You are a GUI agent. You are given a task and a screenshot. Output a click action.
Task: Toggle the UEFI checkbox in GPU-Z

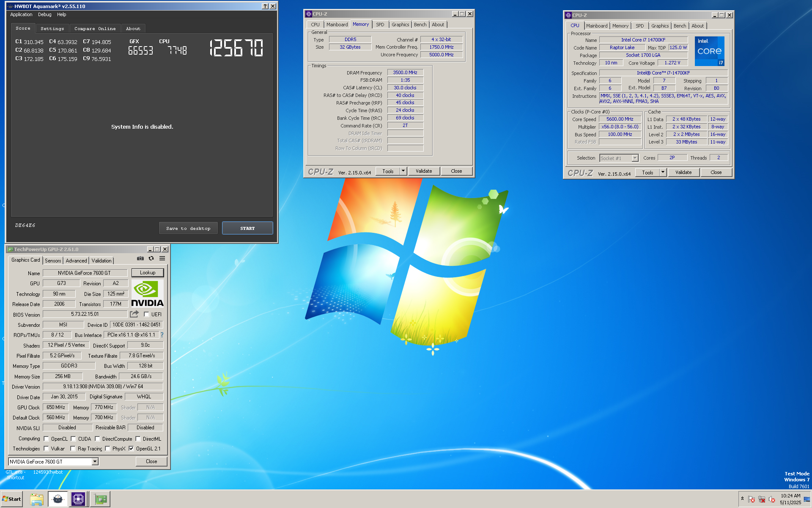coord(146,315)
